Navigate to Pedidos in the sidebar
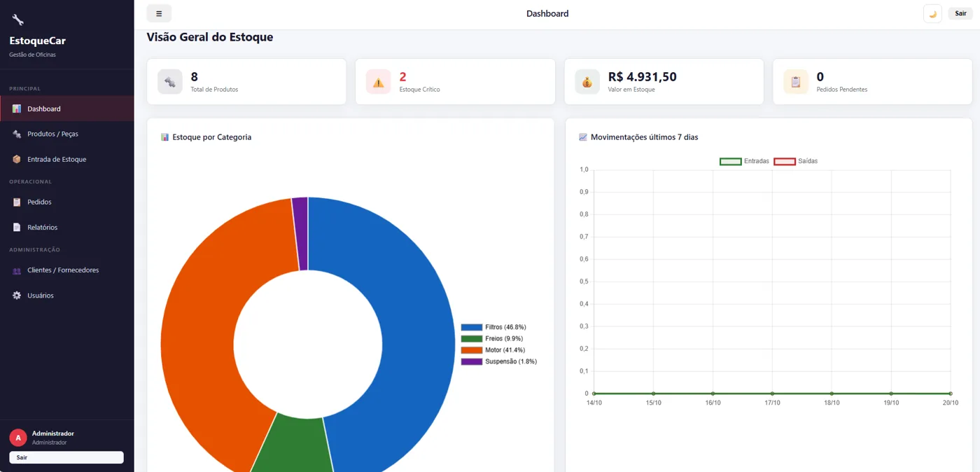 pos(66,202)
